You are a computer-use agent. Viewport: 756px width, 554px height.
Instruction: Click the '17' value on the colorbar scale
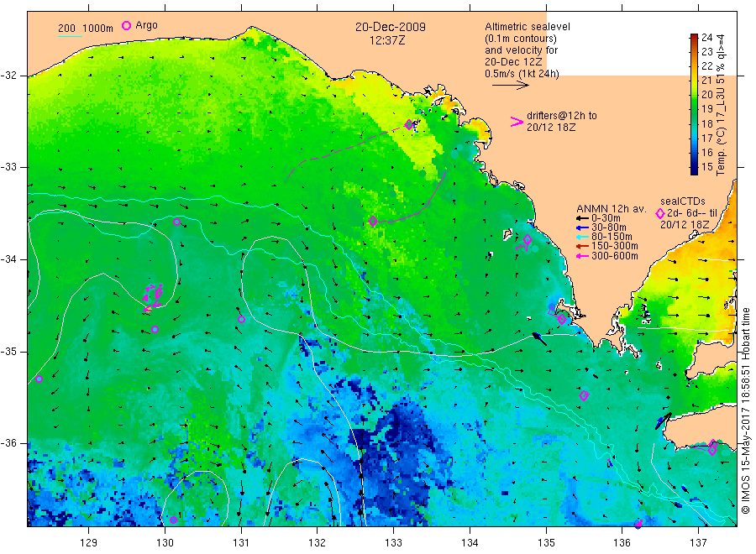[706, 138]
